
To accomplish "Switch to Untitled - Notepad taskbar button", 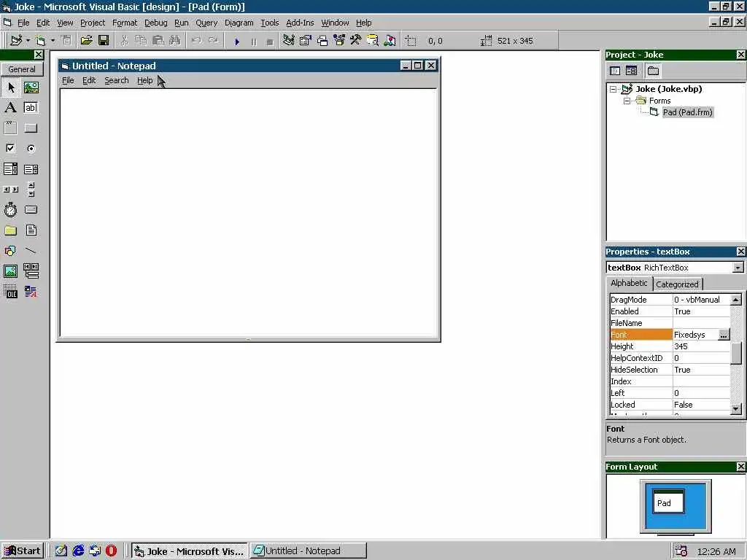I will 309,551.
